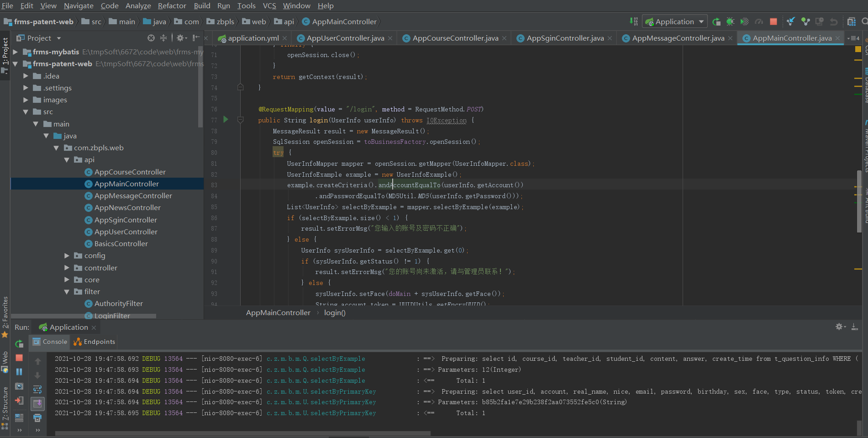
Task: Open Project Structure icon in top toolbar
Action: 852,21
